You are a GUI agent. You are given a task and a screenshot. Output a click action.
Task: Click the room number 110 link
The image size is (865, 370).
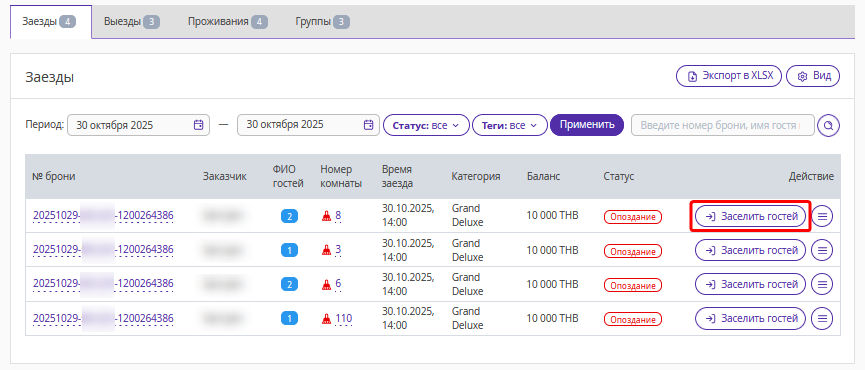(343, 318)
